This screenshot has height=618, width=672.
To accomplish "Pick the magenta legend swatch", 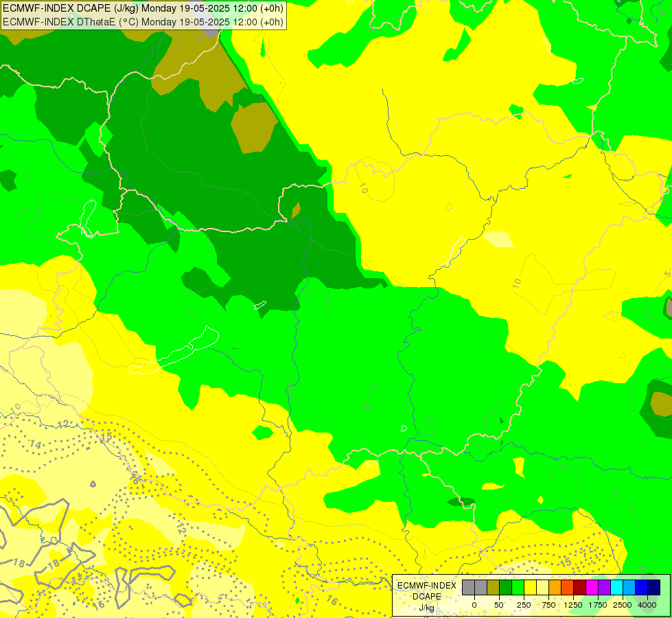I will 592,588.
